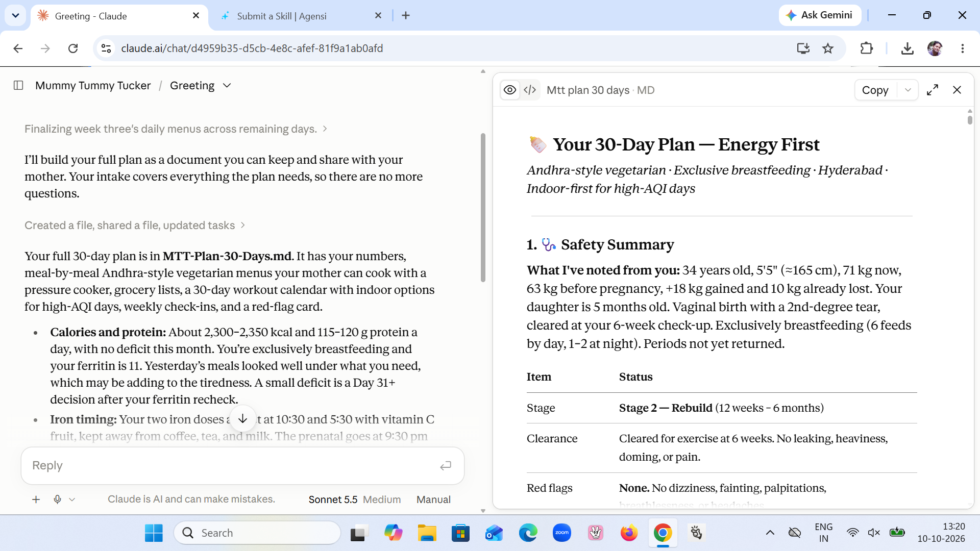Image resolution: width=980 pixels, height=551 pixels.
Task: Install app icon in address bar
Action: pos(803,48)
